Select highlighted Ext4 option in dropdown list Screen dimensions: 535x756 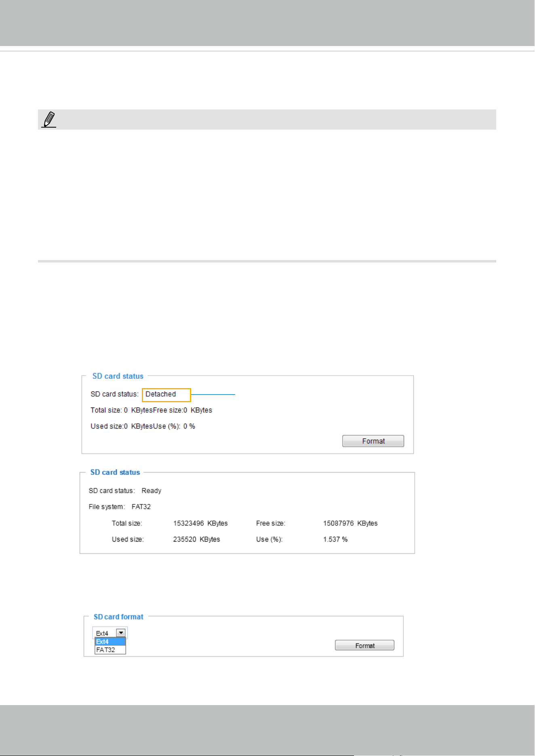[x=110, y=642]
